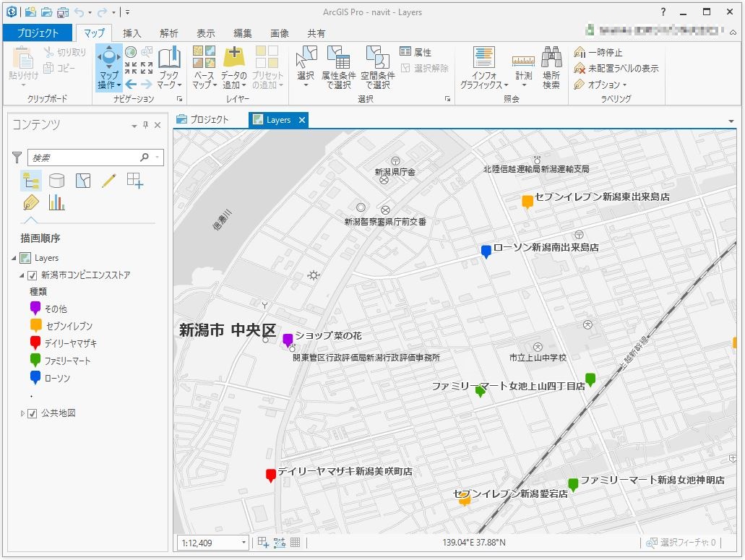
Task: Click the help question mark icon
Action: pyautogui.click(x=663, y=12)
